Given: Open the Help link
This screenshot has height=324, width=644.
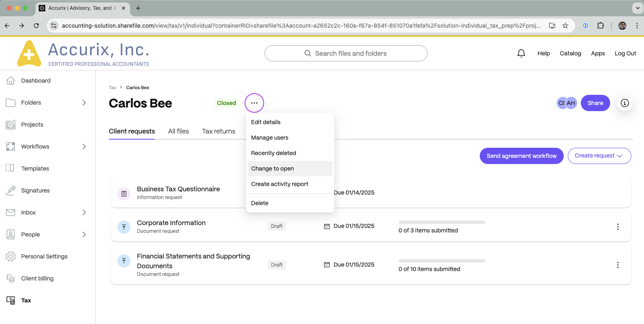Looking at the screenshot, I should [543, 53].
